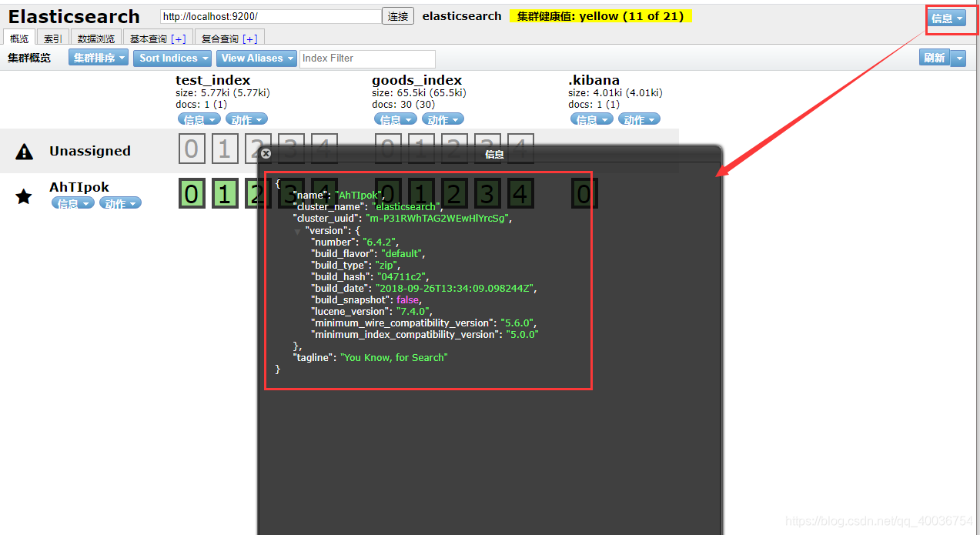Open 动作 dropdown under .kibana
Viewport: 980px width, 535px height.
tap(639, 119)
